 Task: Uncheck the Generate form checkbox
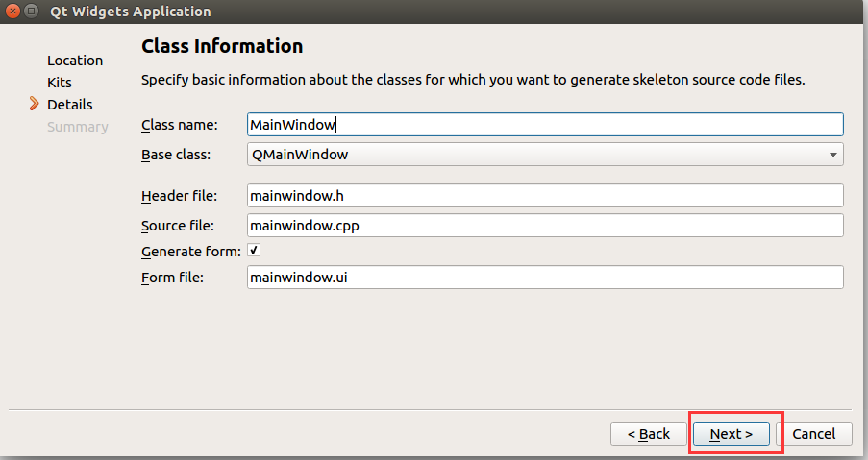[x=254, y=250]
